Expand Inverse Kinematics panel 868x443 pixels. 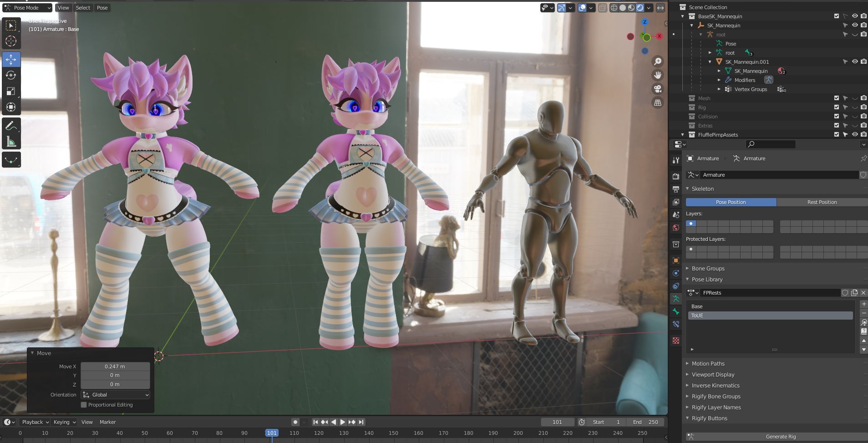[688, 385]
